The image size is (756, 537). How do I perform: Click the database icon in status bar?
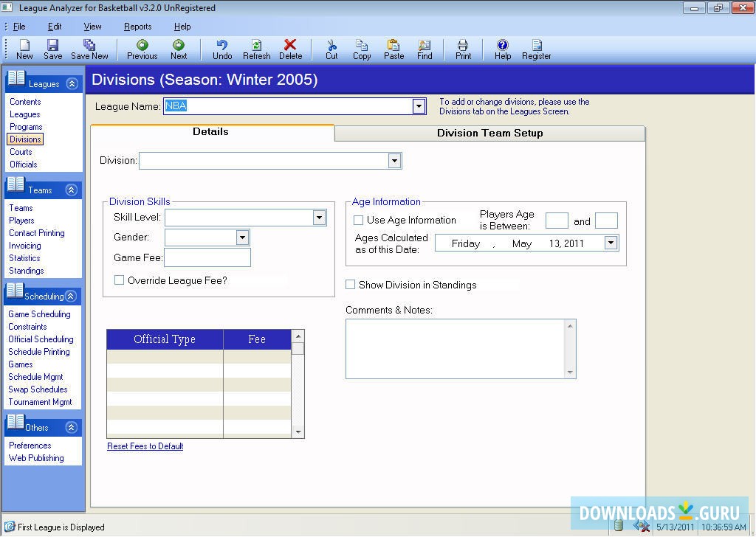(x=619, y=525)
